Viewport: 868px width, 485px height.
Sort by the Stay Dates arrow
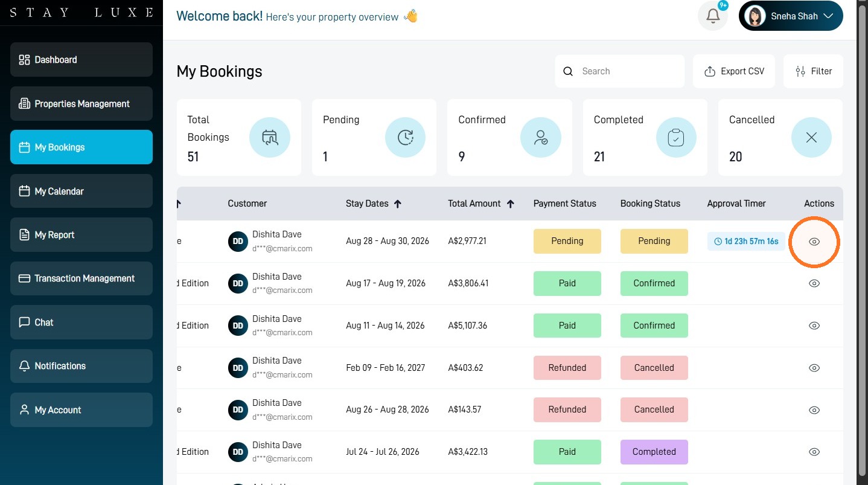397,204
